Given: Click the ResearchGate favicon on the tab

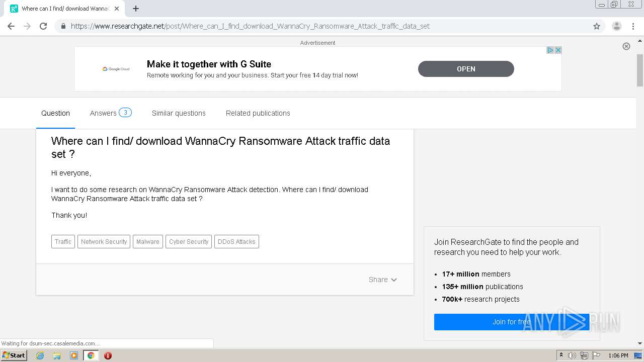Looking at the screenshot, I should click(14, 9).
